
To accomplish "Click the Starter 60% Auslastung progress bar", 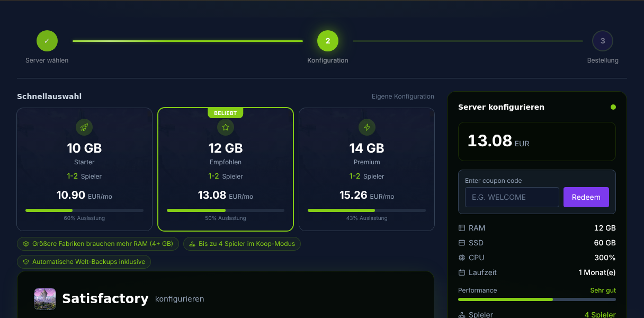I will pos(84,210).
